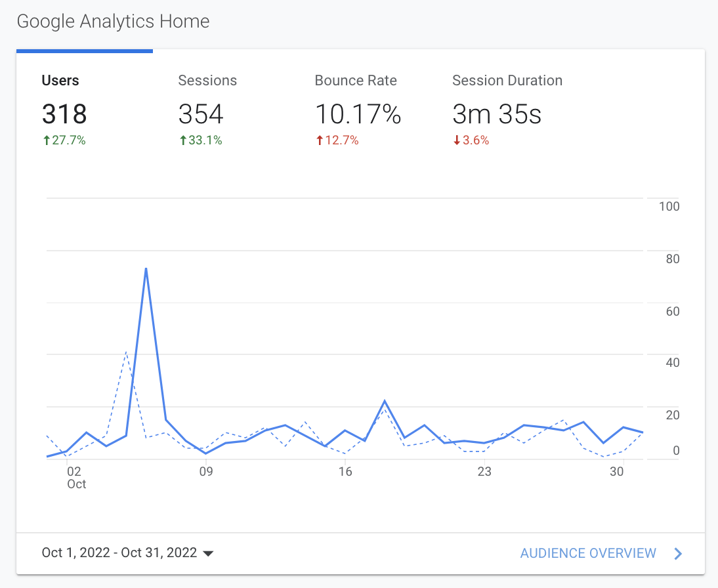Click the dropdown arrow beside the date range

click(x=208, y=554)
